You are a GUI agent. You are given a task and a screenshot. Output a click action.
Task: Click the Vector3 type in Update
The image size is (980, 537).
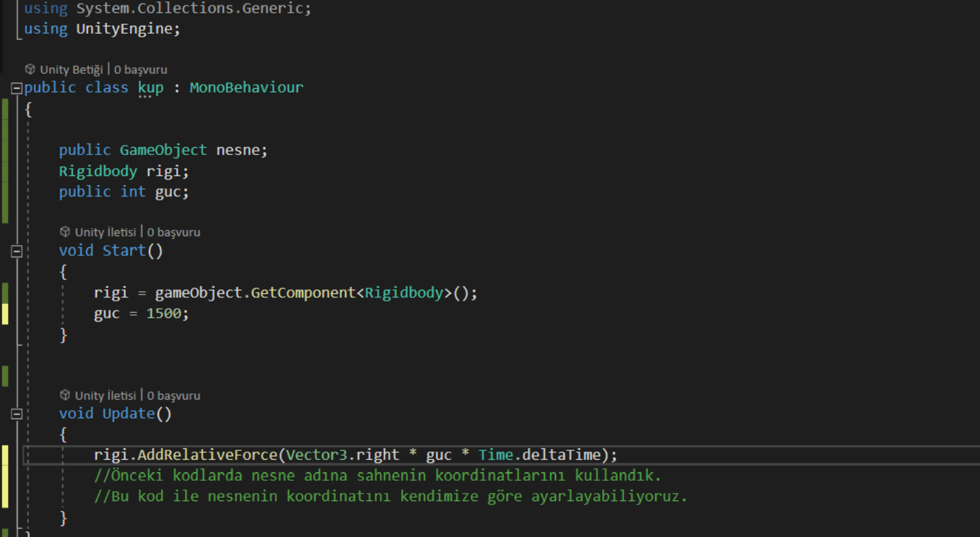(316, 454)
